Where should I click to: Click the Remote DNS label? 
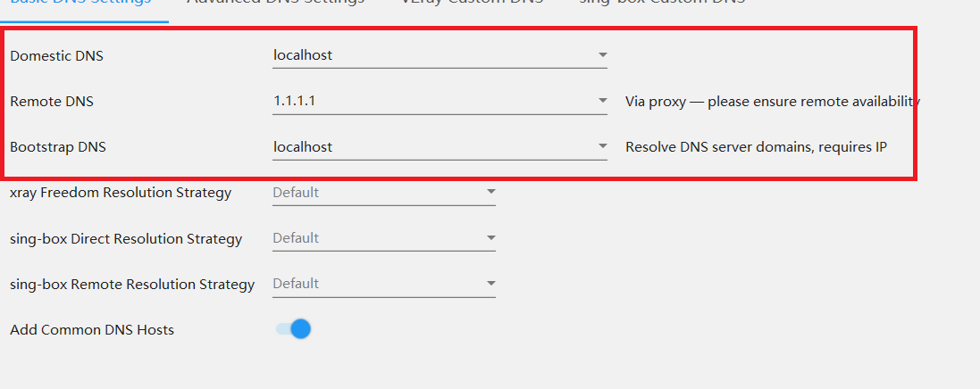click(x=52, y=101)
